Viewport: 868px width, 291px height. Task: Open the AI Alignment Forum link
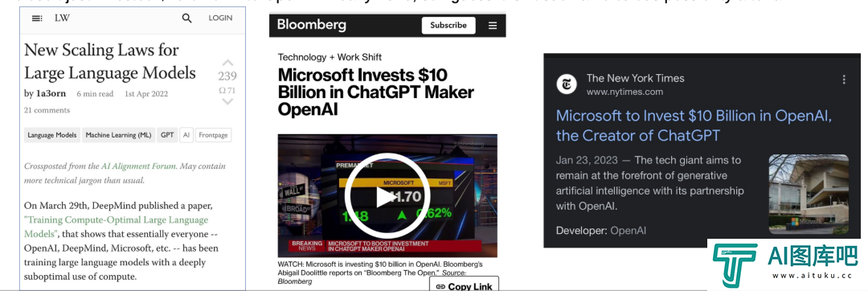(x=138, y=166)
